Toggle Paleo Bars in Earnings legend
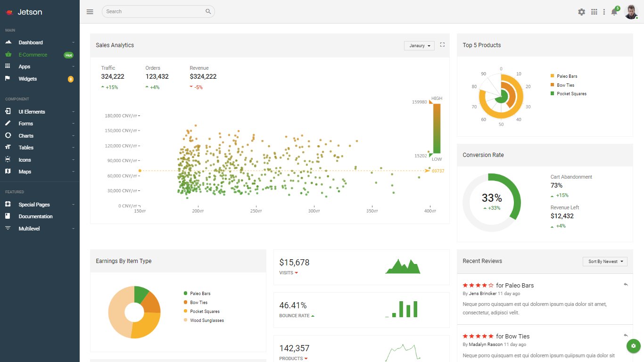Image resolution: width=644 pixels, height=362 pixels. [197, 293]
